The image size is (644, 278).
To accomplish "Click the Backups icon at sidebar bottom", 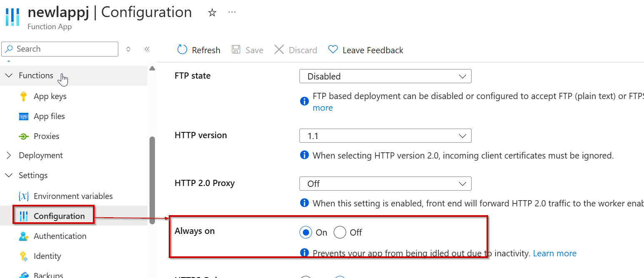I will [25, 274].
